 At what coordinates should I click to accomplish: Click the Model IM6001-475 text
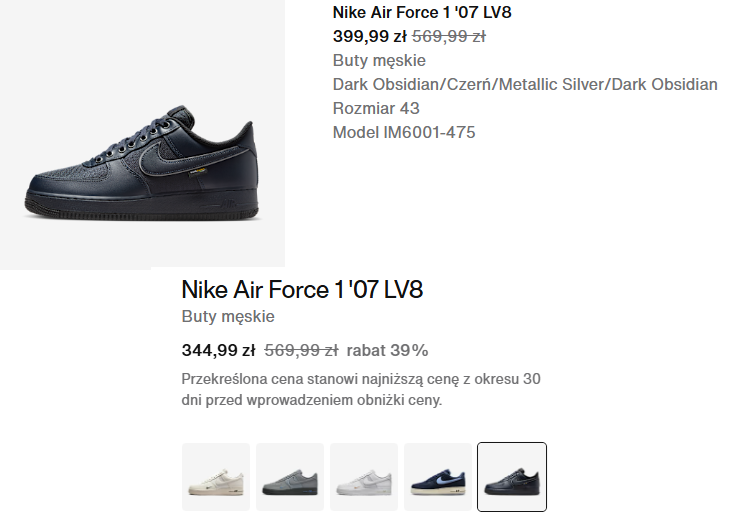[404, 133]
